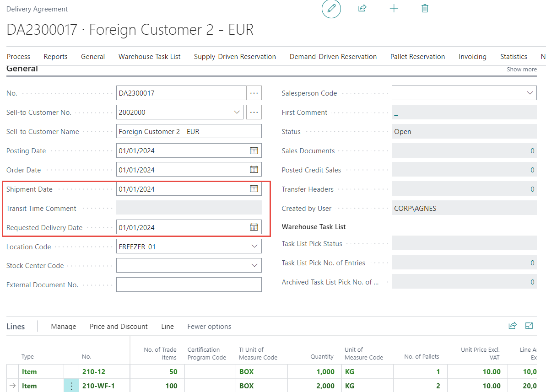Image resolution: width=546 pixels, height=392 pixels.
Task: Click the Show more link
Action: coord(521,70)
